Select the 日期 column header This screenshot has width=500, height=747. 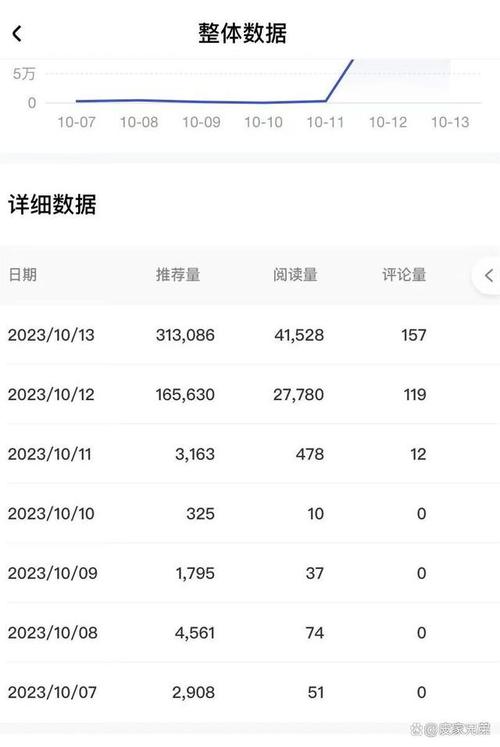(23, 275)
